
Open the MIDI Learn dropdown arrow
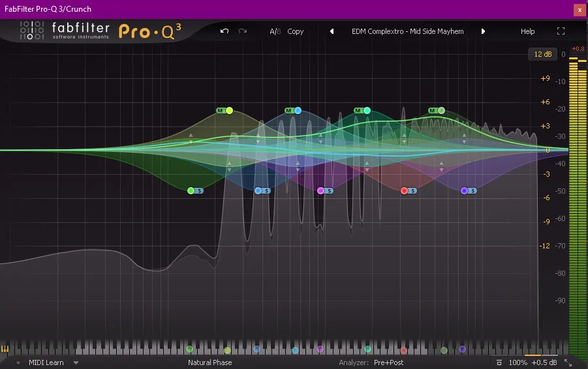pos(76,362)
